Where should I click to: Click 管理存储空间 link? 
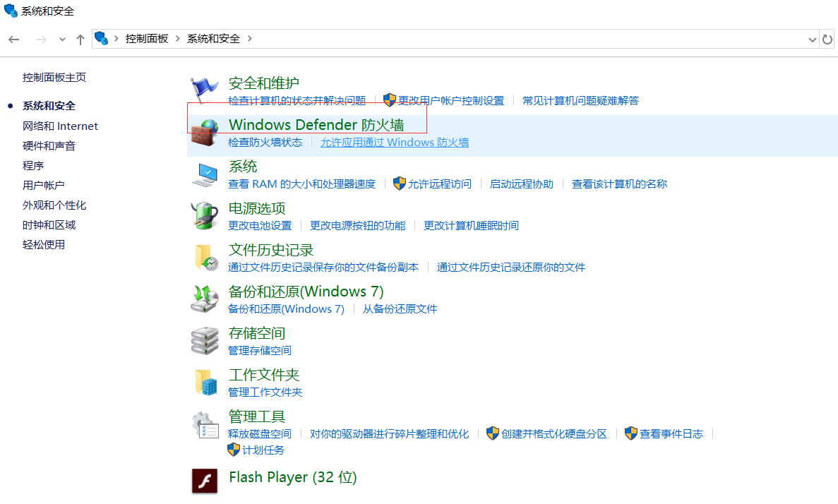(260, 351)
